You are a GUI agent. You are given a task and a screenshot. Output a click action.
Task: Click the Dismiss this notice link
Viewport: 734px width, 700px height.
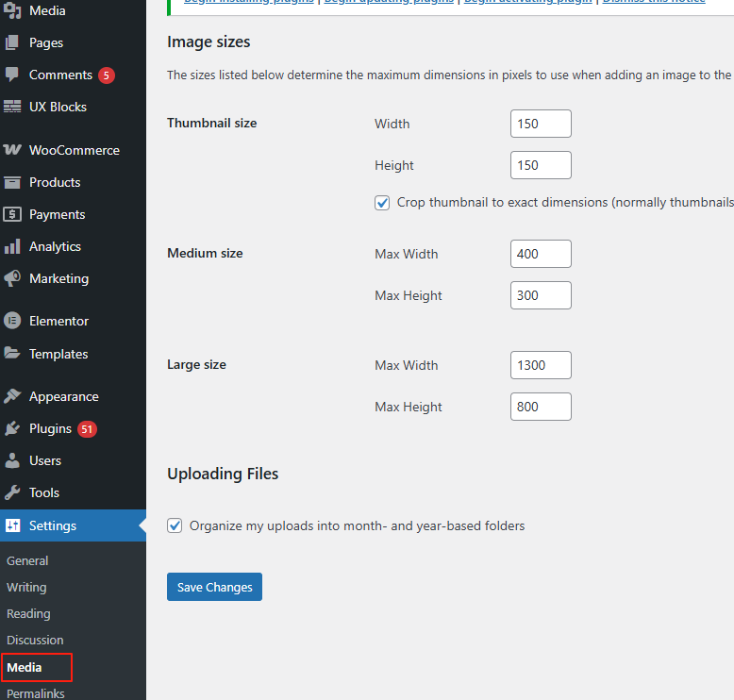pos(654,2)
